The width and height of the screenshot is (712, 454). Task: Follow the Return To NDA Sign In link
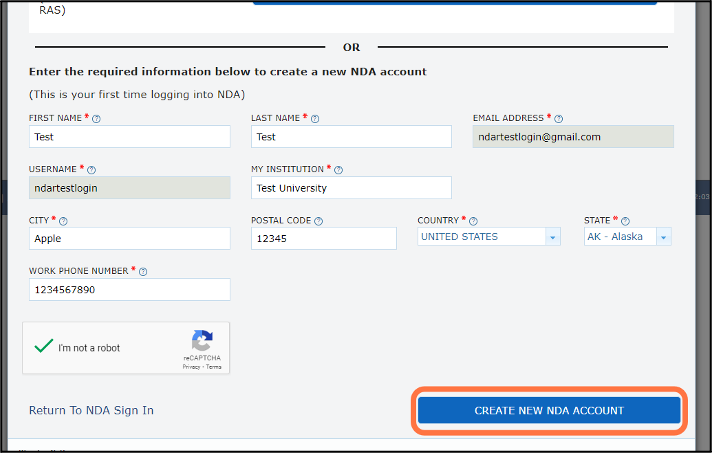point(92,410)
